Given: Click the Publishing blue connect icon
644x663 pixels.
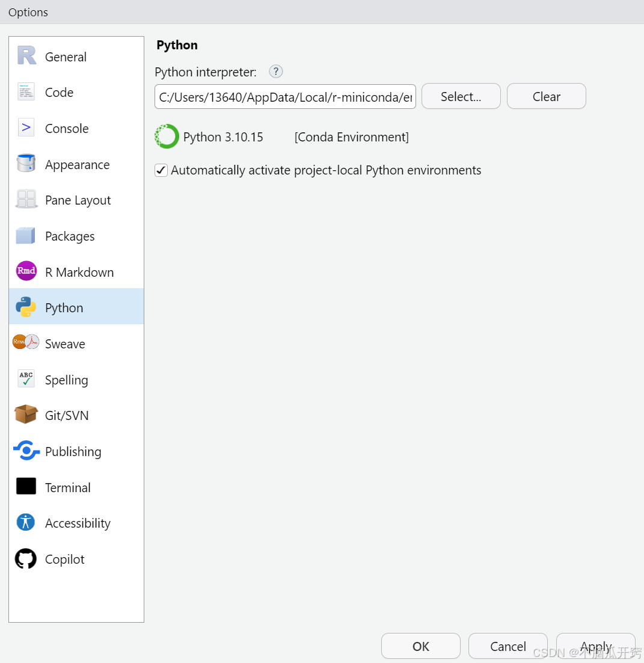Looking at the screenshot, I should pyautogui.click(x=26, y=451).
